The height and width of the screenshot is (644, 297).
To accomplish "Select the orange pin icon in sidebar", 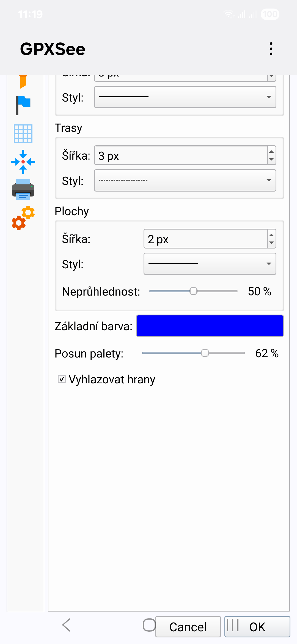I will (23, 81).
